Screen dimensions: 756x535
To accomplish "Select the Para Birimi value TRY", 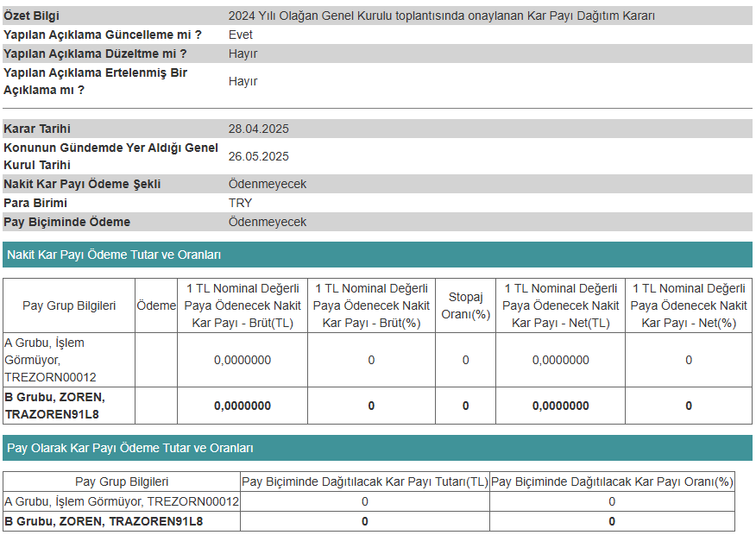I will coord(240,203).
